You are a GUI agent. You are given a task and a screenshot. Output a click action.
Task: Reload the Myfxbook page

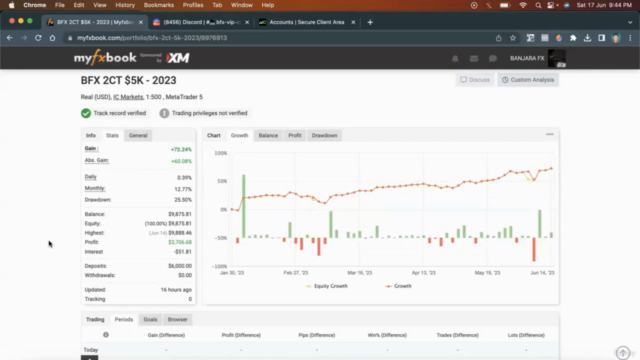click(38, 38)
